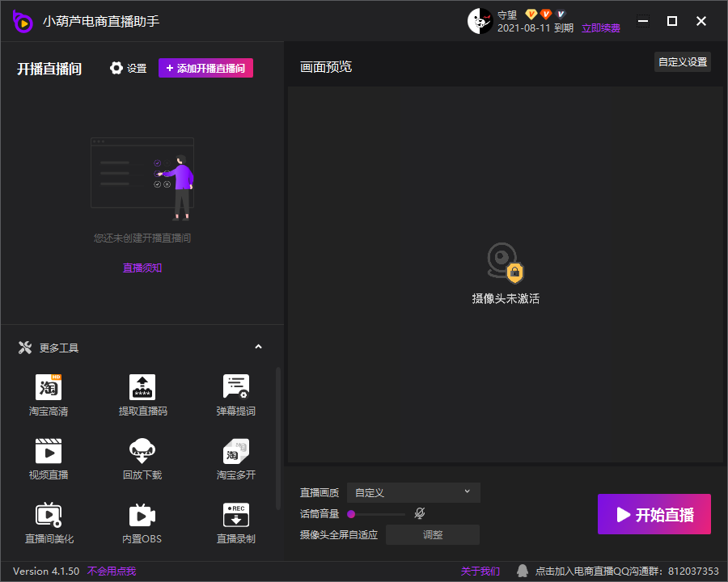Click the 调整 camera fullscreen button
728x582 pixels.
click(x=433, y=534)
